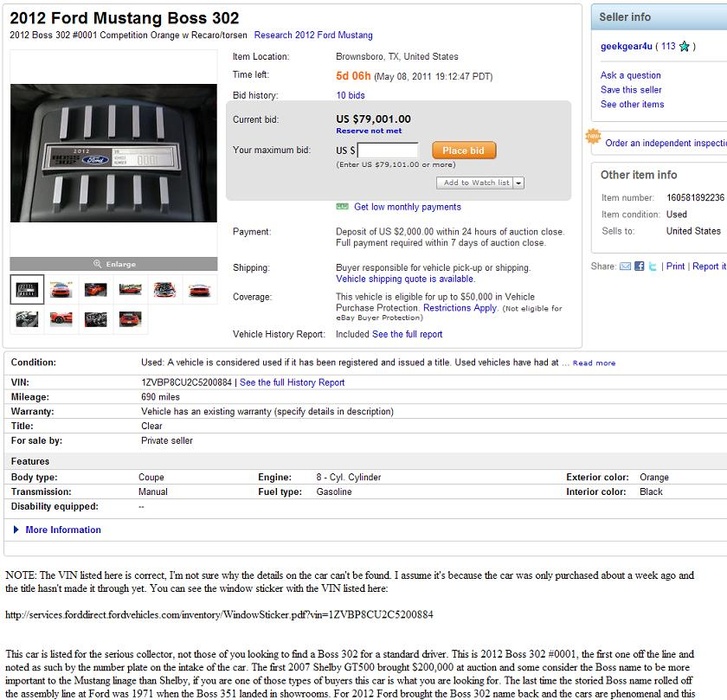Select the second thumbnail of orange Mustang
Screen dimensions: 727x700
click(x=61, y=289)
